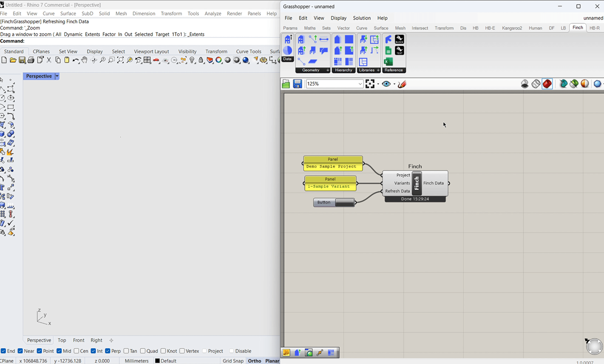Click the Rhino Undo arrow icon
The width and height of the screenshot is (604, 364).
[75, 60]
